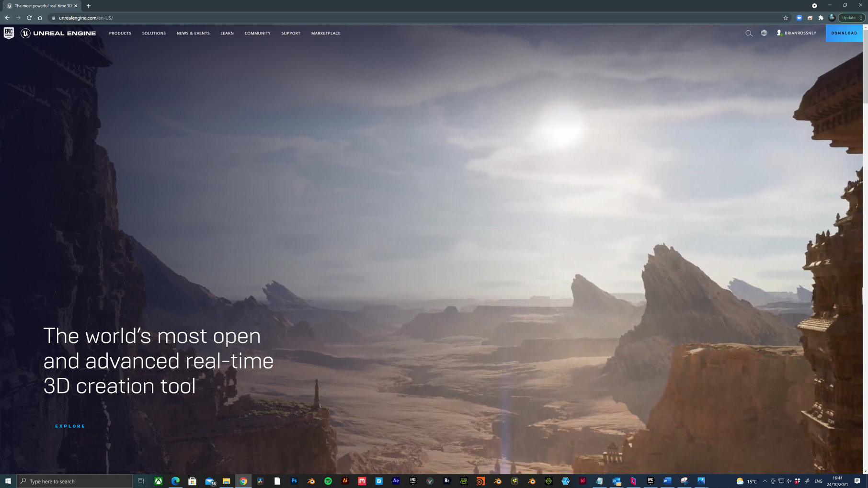Open the Xbox app from taskbar
The image size is (868, 488).
coord(158,481)
